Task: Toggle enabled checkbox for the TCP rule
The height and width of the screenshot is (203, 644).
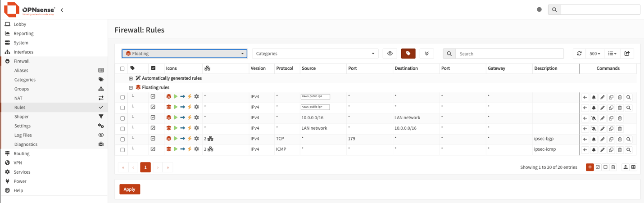Action: [x=153, y=139]
